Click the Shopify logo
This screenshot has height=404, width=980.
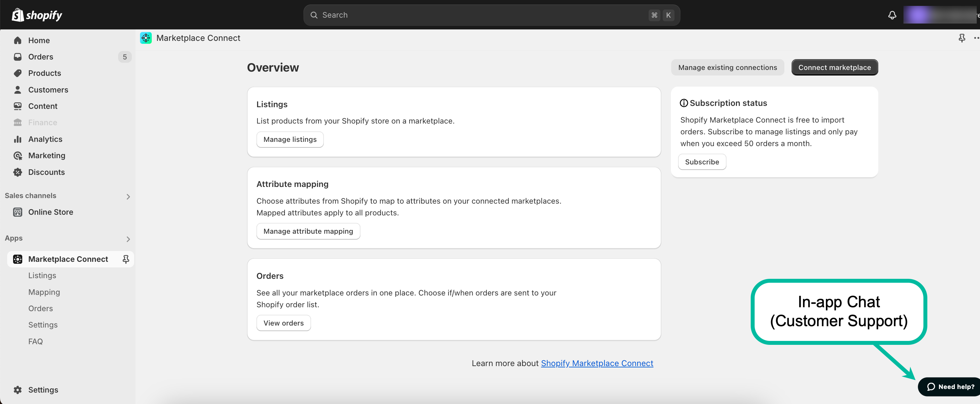coord(37,15)
